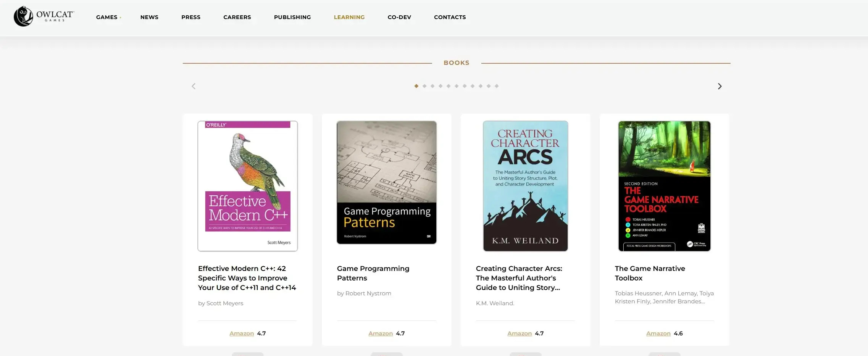Navigate to the Careers page

coord(237,17)
